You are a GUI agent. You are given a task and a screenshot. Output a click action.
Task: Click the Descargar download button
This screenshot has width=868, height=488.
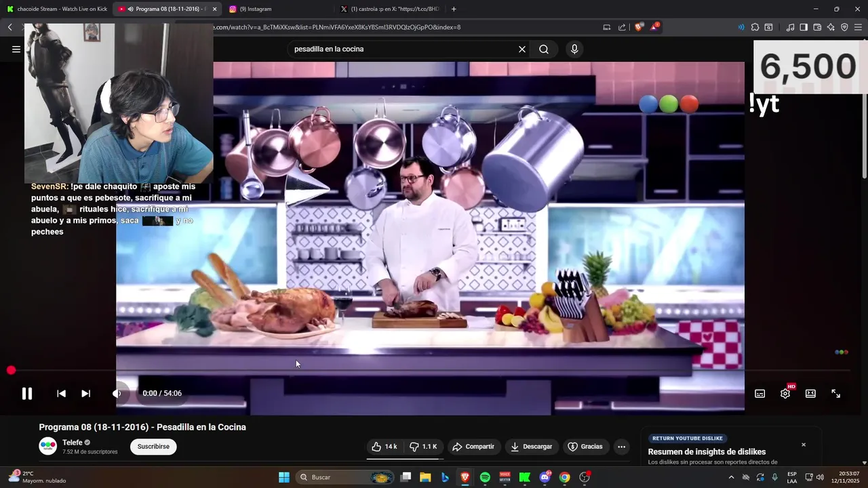[x=531, y=447]
